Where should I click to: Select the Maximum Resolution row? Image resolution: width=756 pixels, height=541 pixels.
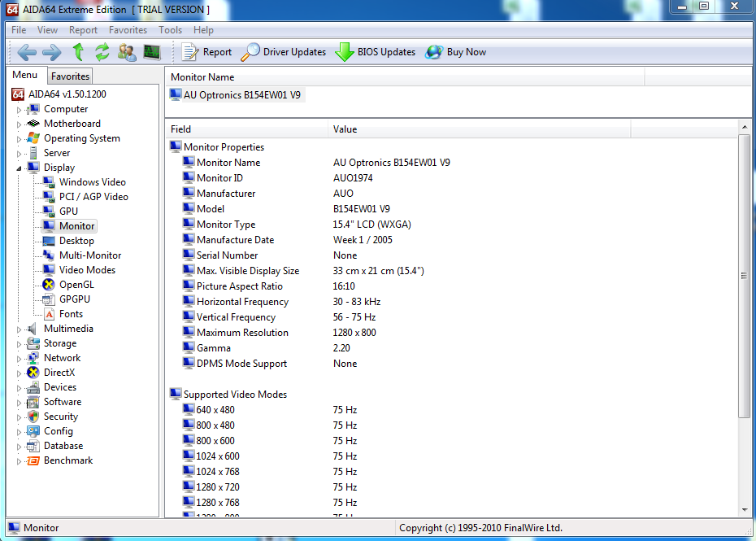pos(452,333)
